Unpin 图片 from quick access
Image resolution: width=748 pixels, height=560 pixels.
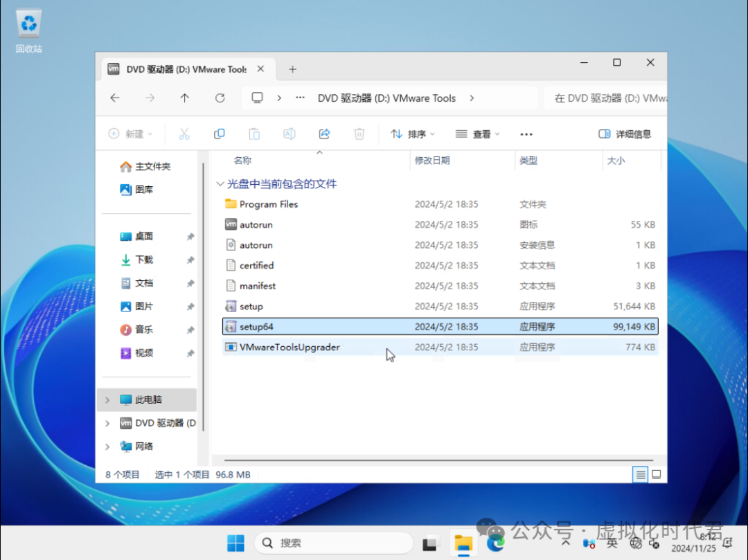[190, 307]
